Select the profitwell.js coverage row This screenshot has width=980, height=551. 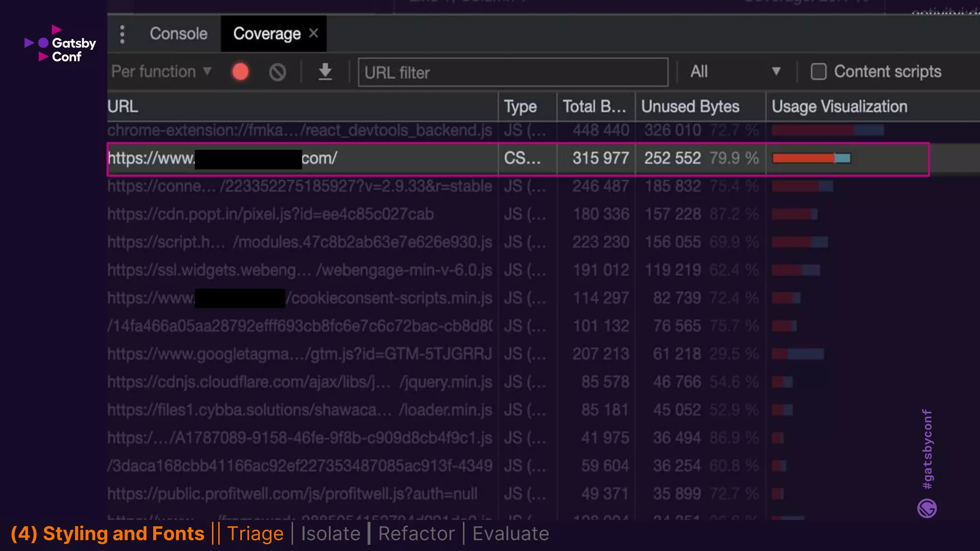click(x=292, y=494)
